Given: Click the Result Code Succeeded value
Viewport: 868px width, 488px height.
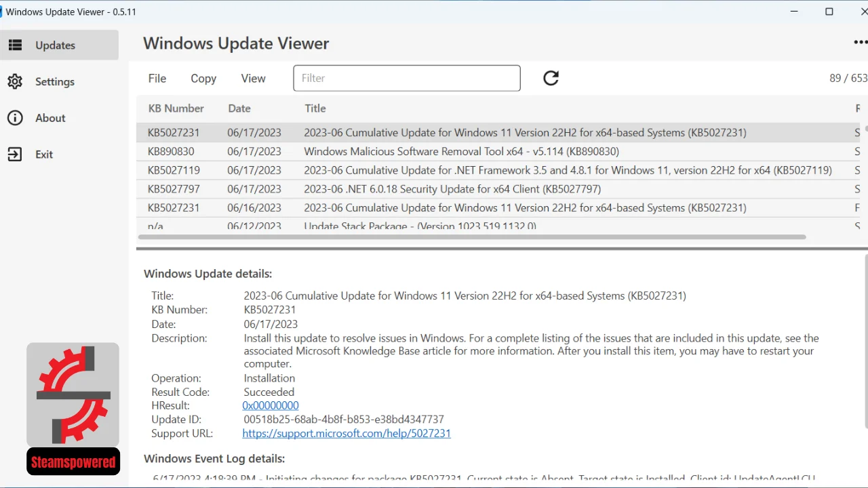Looking at the screenshot, I should (269, 392).
